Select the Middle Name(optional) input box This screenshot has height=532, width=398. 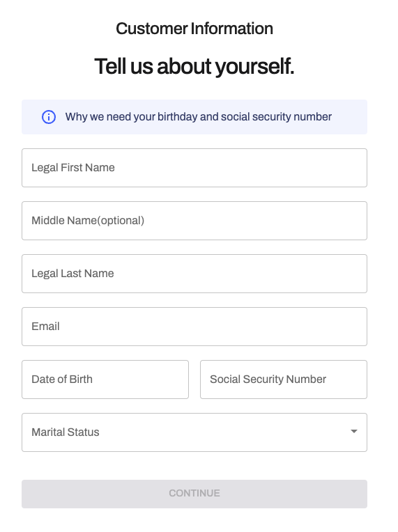pos(194,221)
